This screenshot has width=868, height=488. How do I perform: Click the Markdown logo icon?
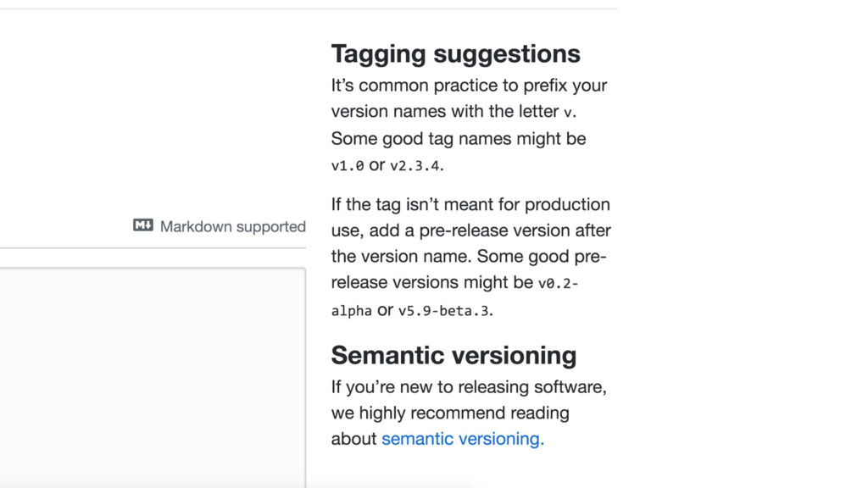[142, 225]
